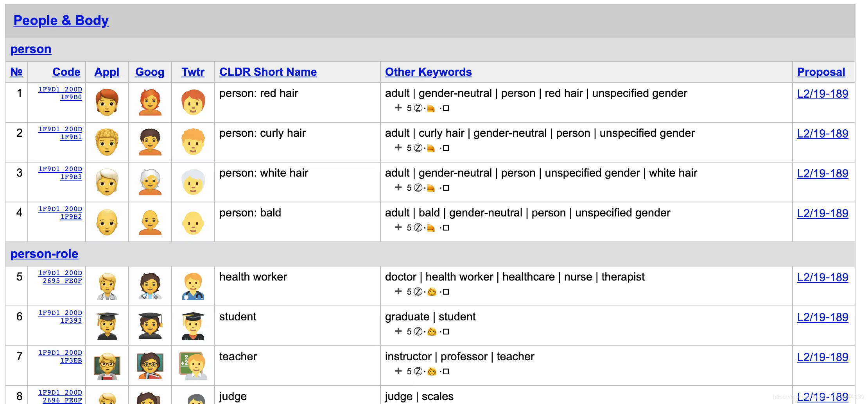
Task: Click the Twitter student emoji
Action: [193, 326]
